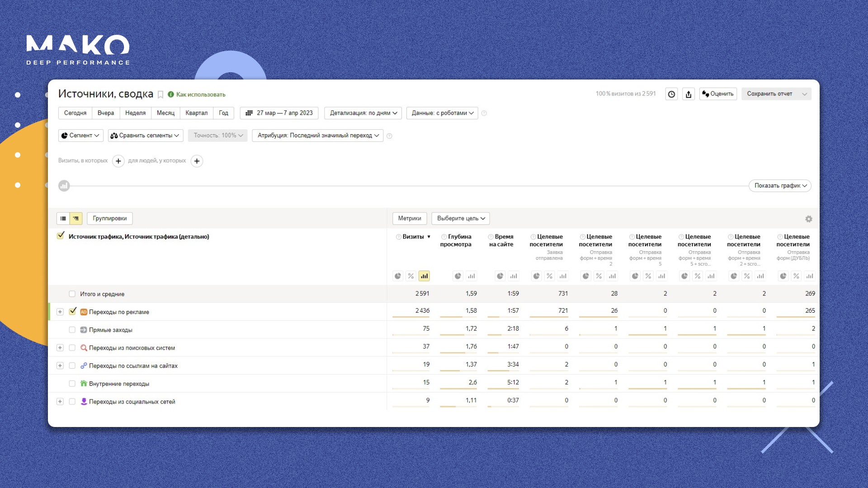Open the Выберите цель dropdown
The image size is (868, 488).
(x=460, y=218)
